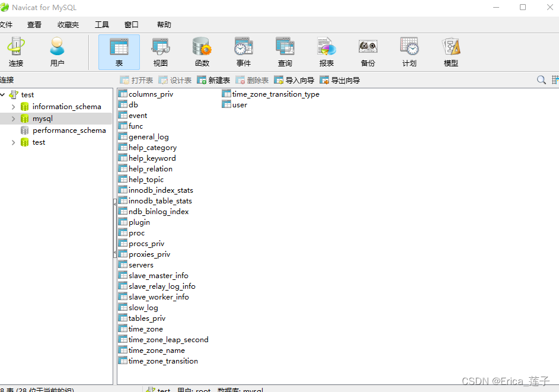Screen dimensions: 559x392
Task: Select the information_schema database label
Action: coord(66,107)
